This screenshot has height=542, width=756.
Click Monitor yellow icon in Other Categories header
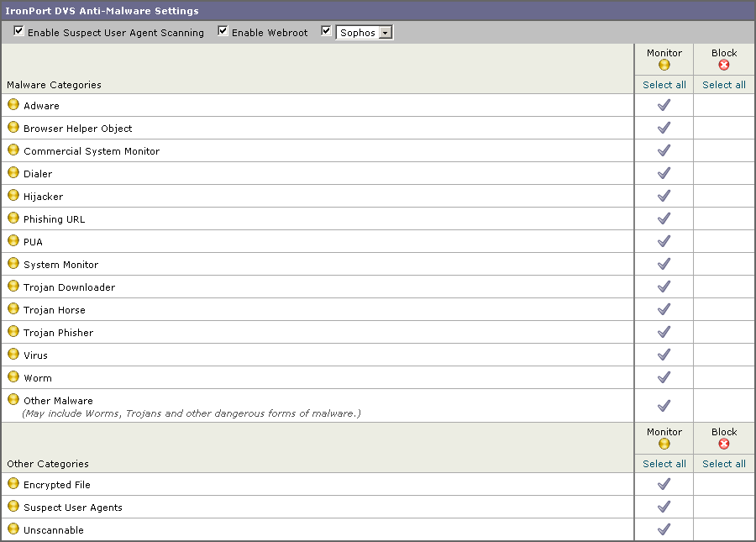click(664, 444)
